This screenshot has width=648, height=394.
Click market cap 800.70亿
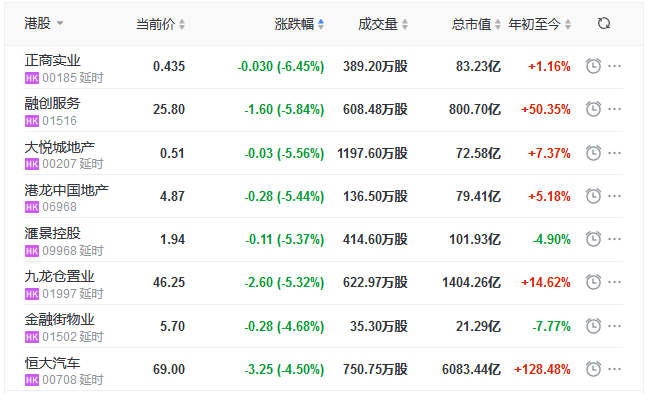(475, 109)
